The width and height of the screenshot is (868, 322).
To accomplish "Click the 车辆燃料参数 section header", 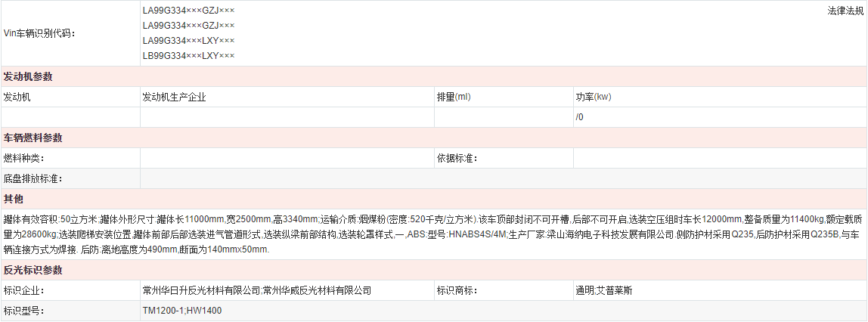I will tap(33, 138).
